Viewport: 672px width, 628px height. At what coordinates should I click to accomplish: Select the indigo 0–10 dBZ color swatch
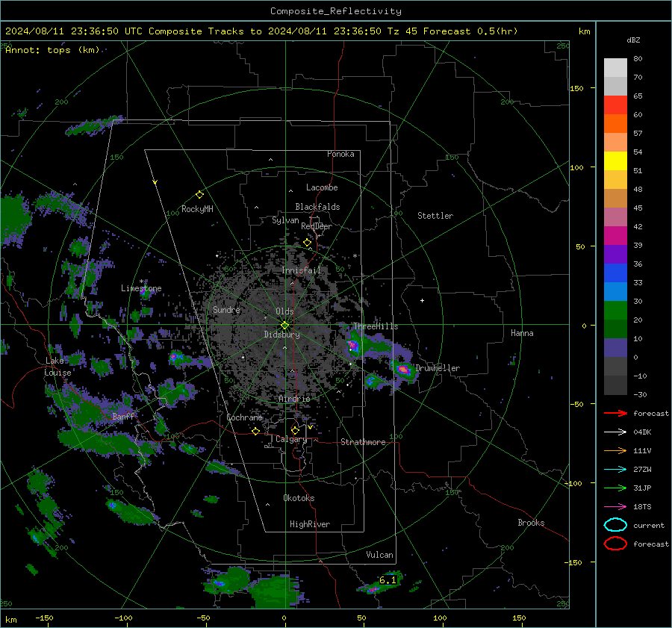tap(615, 348)
